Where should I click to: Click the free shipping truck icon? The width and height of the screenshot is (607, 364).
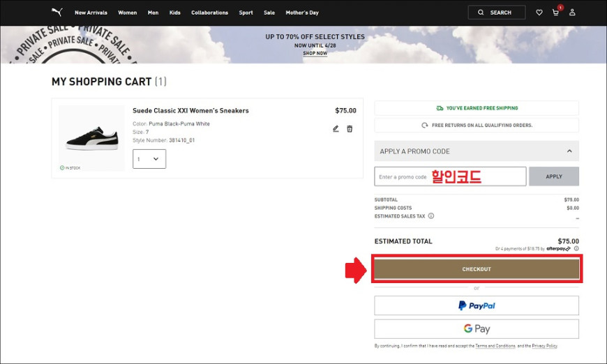click(440, 108)
